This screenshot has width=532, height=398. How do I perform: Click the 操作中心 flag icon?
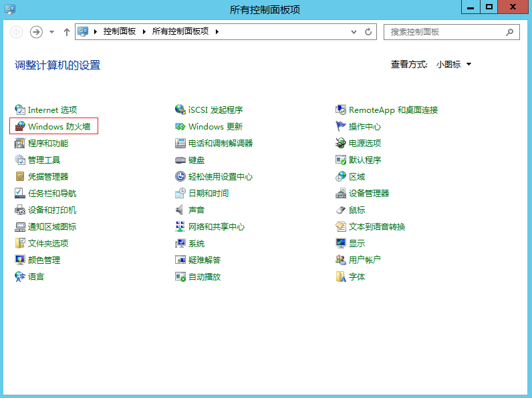[341, 126]
